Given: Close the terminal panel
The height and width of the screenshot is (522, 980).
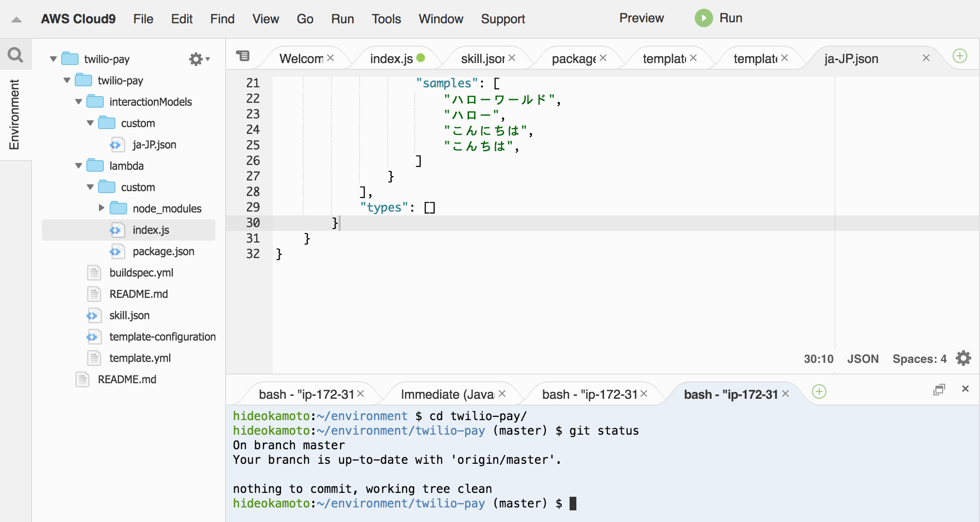Looking at the screenshot, I should (x=965, y=389).
